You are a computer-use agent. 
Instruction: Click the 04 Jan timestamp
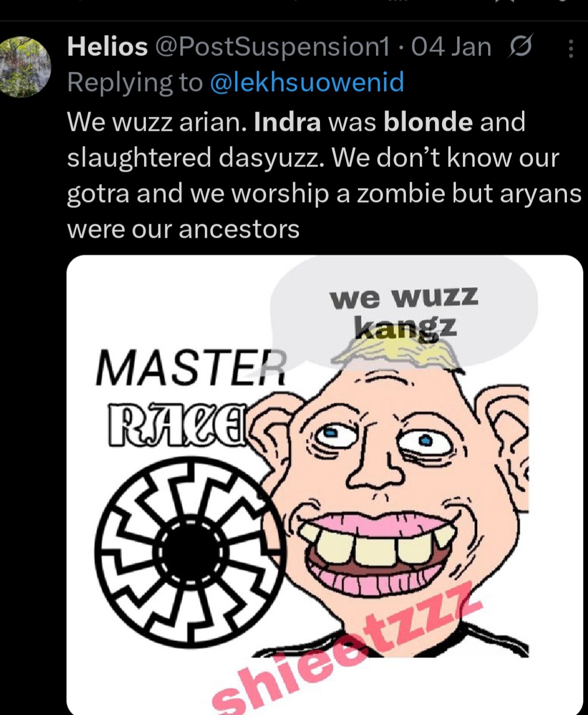tap(451, 47)
